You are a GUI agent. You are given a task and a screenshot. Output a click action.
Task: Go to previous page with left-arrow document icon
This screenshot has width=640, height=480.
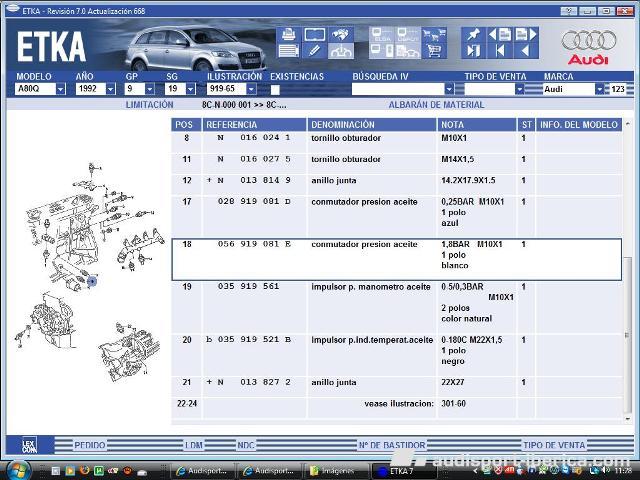coord(500,35)
